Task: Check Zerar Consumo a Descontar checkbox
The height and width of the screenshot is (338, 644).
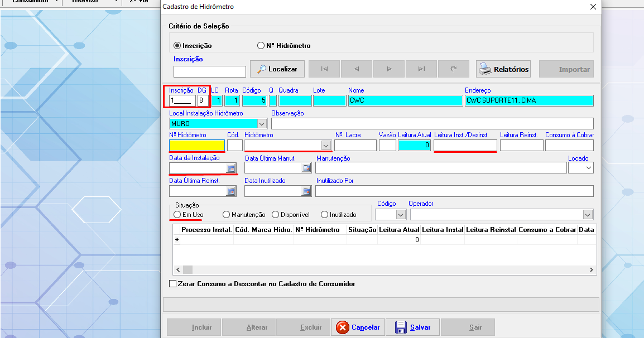Action: [x=173, y=284]
